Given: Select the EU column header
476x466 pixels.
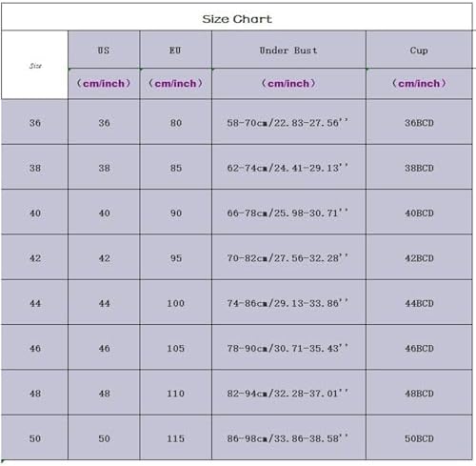Looking at the screenshot, I should tap(175, 50).
